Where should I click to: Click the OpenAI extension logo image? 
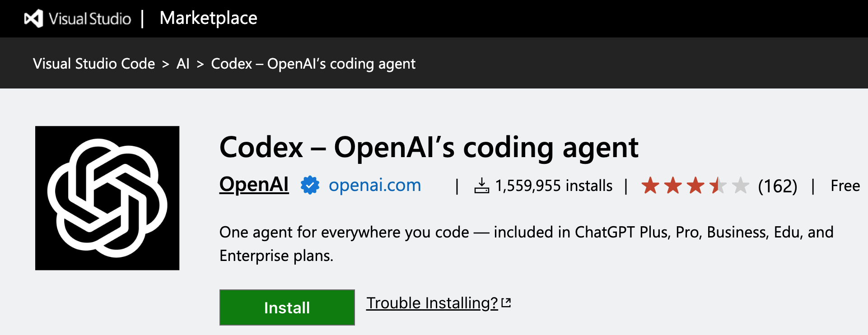click(107, 198)
